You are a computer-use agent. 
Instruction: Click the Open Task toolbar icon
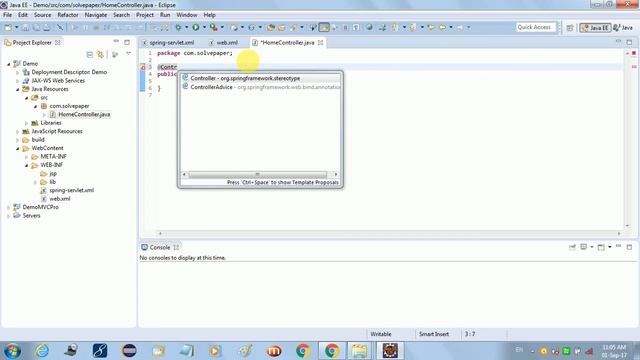tap(282, 27)
